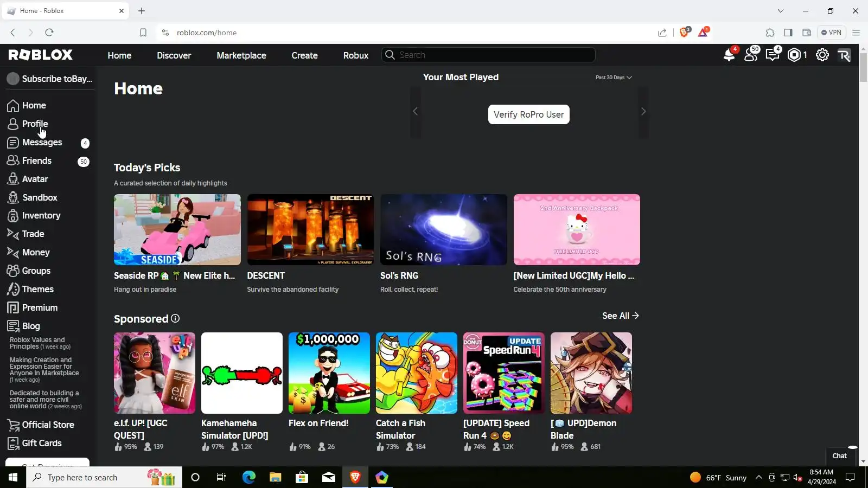The width and height of the screenshot is (868, 488).
Task: Open the Chat panel button
Action: 840,456
